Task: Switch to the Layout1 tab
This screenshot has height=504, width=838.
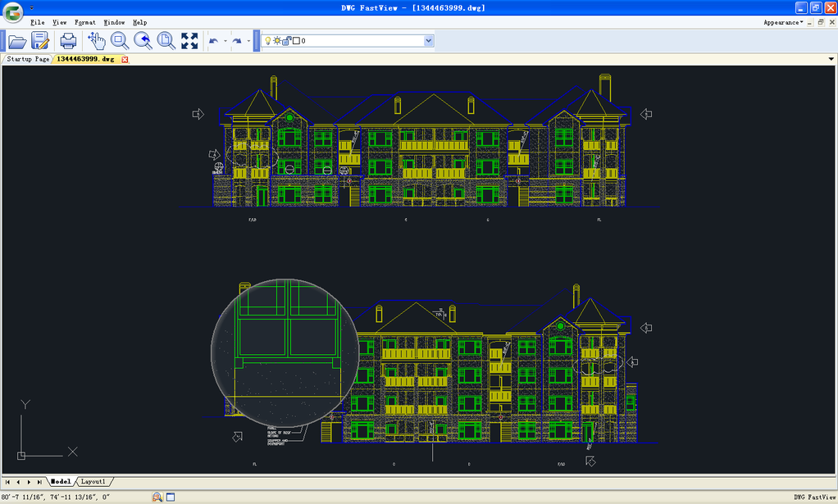Action: [x=93, y=482]
